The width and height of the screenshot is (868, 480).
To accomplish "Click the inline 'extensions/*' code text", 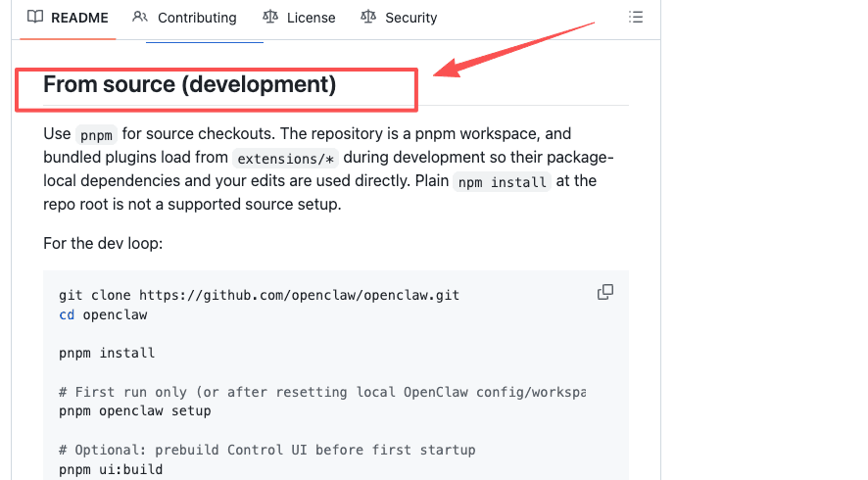I will coord(285,159).
